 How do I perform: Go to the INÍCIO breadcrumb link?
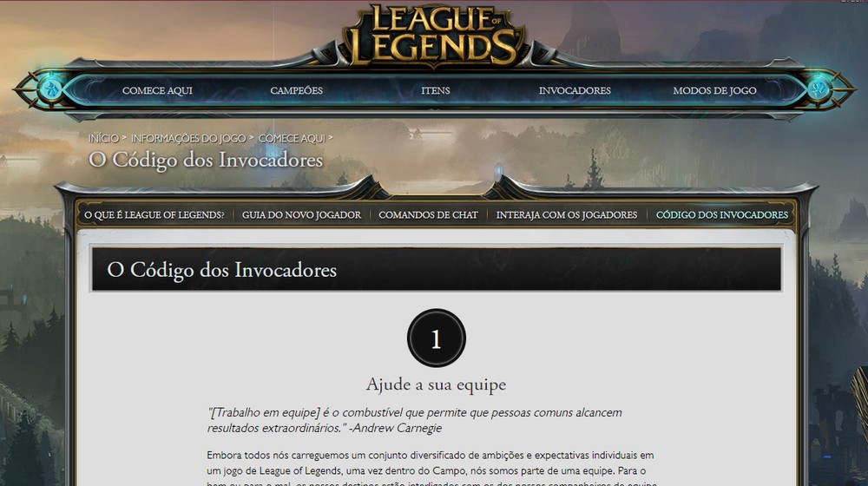coord(103,138)
